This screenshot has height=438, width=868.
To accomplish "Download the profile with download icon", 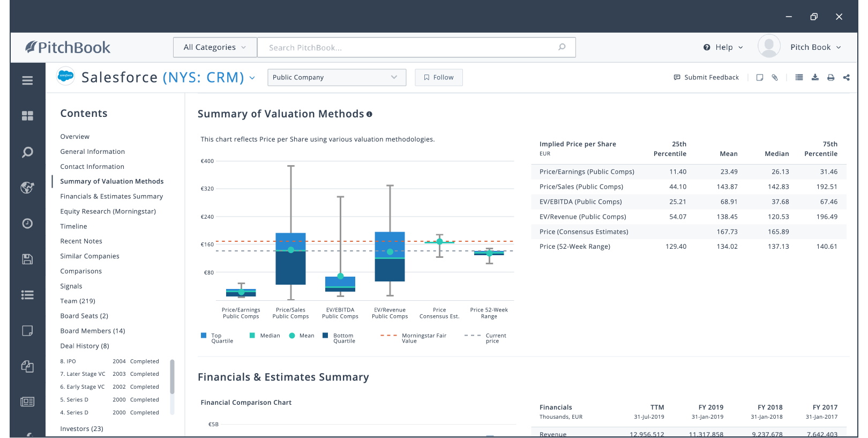I will tap(815, 77).
